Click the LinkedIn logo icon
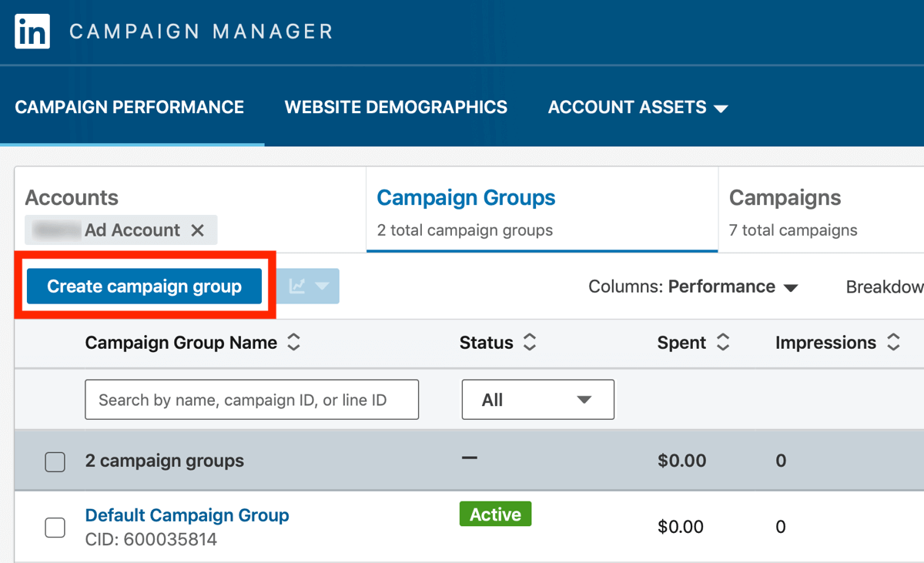 (x=32, y=32)
